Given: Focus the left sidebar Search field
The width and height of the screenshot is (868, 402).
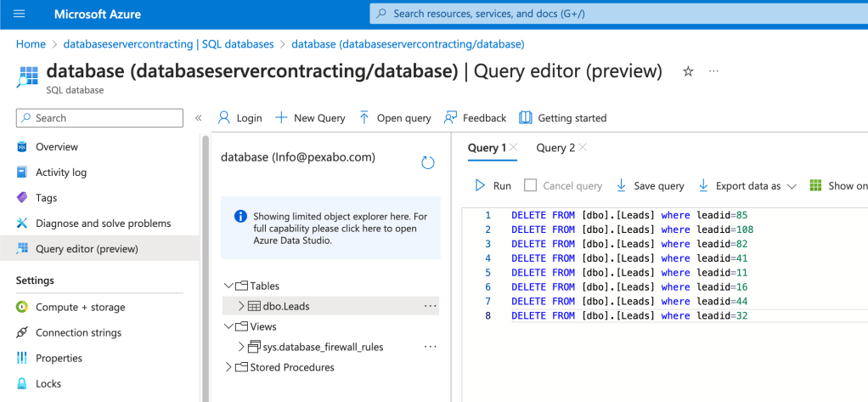Looking at the screenshot, I should [x=99, y=118].
